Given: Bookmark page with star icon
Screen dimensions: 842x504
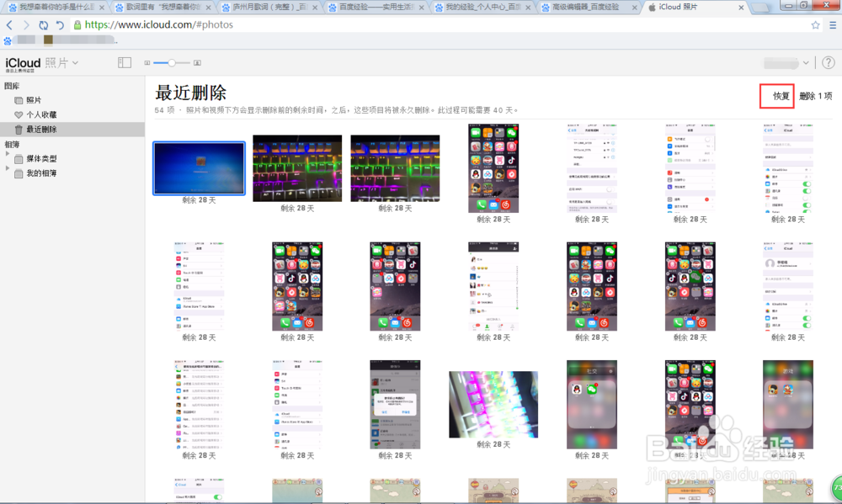Looking at the screenshot, I should click(x=815, y=24).
